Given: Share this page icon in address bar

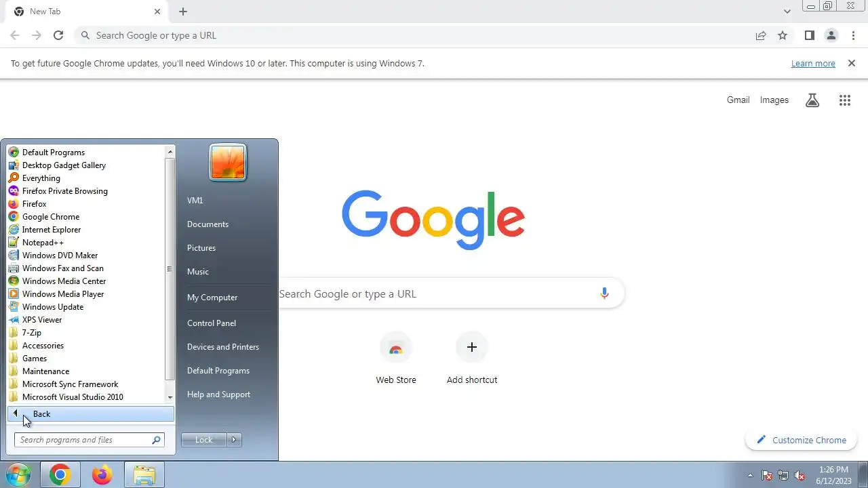Looking at the screenshot, I should [x=761, y=35].
